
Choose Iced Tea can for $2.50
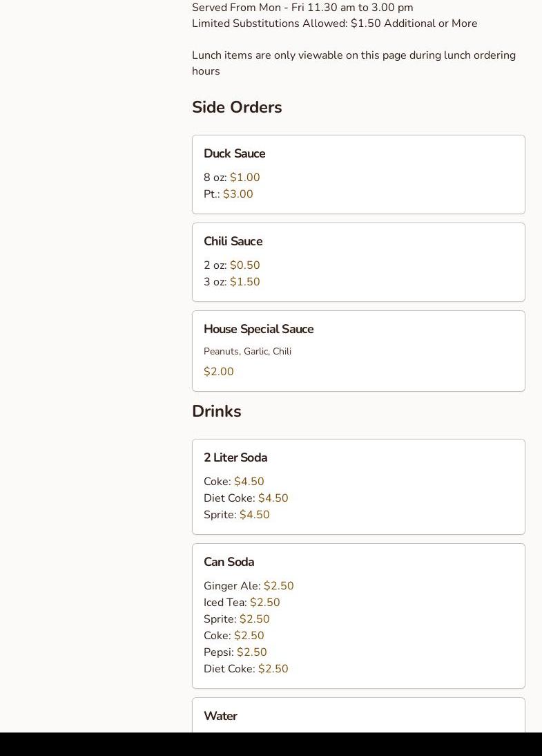(242, 602)
